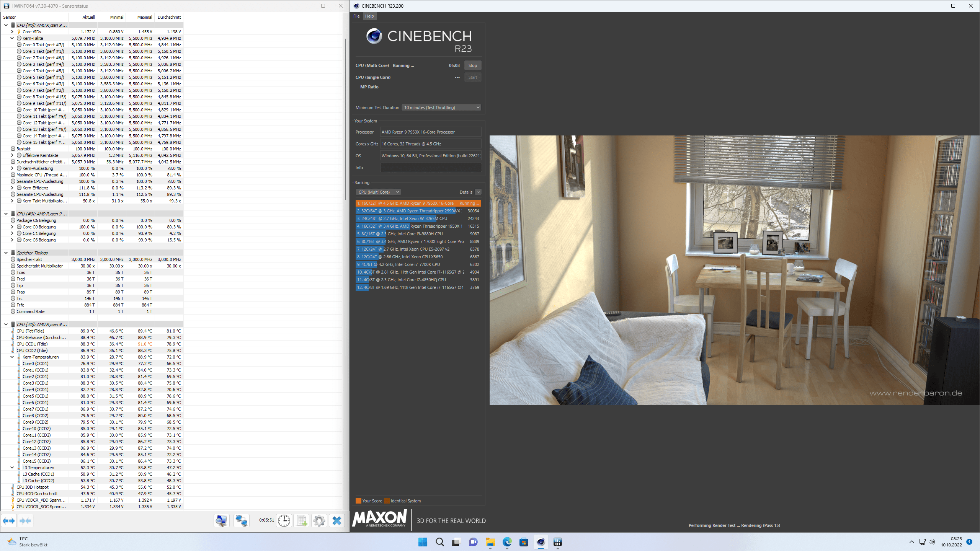Collapse the Kern-Takte tree node

[12, 38]
